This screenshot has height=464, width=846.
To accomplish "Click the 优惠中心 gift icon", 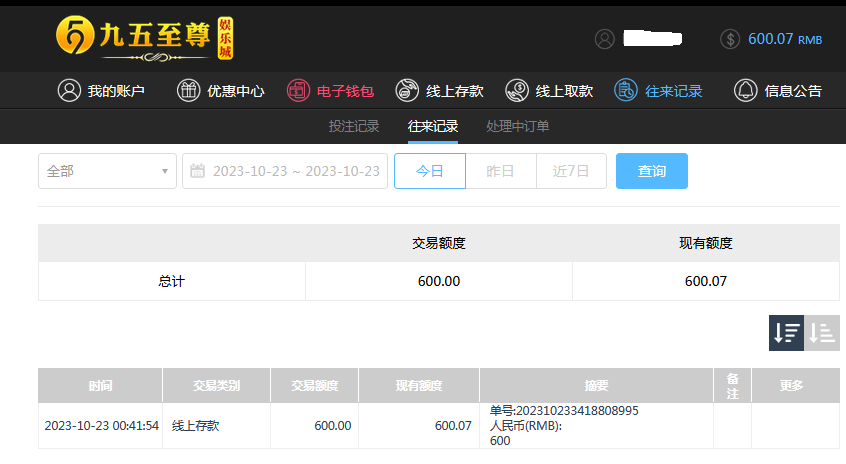I will (x=188, y=90).
